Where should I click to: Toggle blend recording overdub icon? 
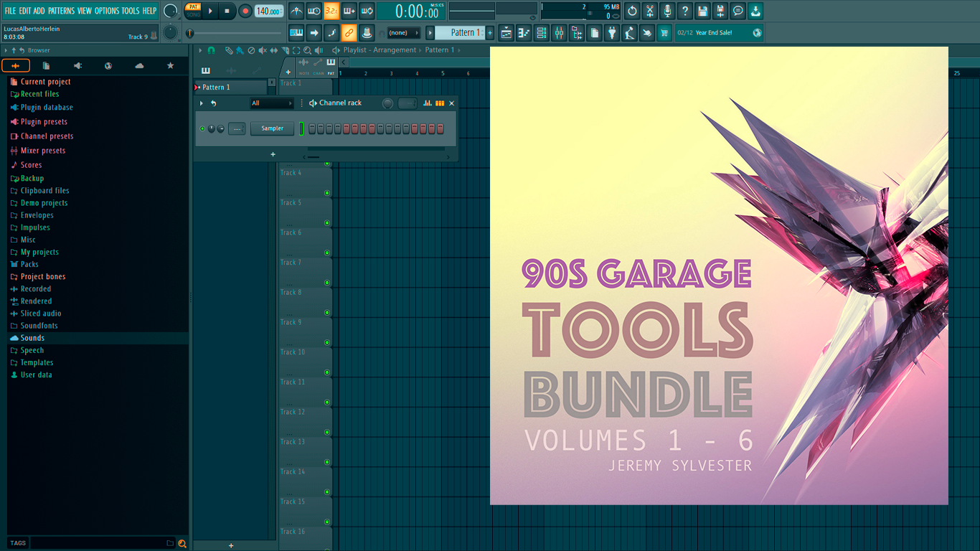click(x=349, y=11)
